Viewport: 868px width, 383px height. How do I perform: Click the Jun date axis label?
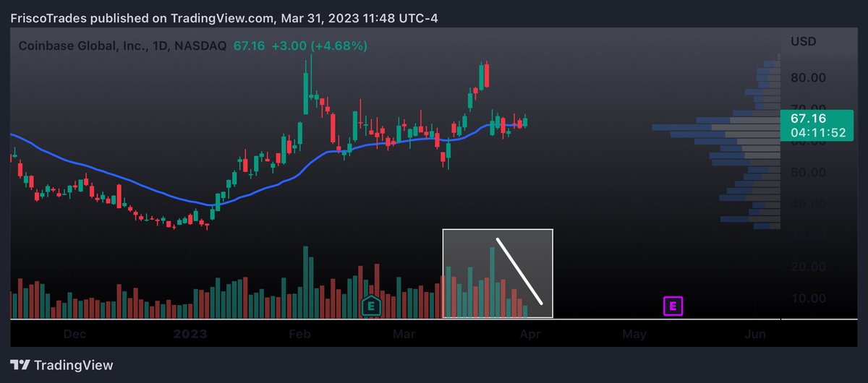click(x=756, y=334)
